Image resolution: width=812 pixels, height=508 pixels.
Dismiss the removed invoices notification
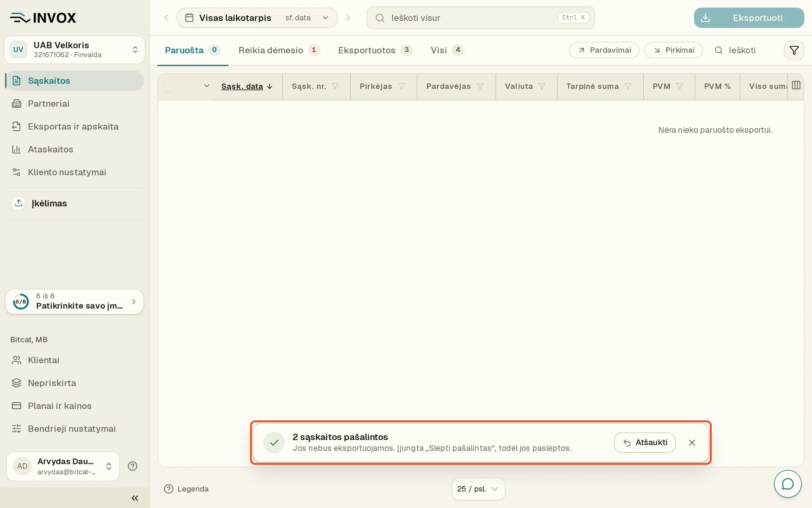692,443
